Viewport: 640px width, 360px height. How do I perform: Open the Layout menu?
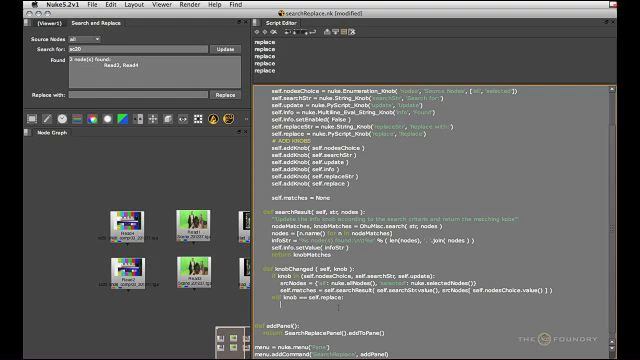[x=134, y=4]
